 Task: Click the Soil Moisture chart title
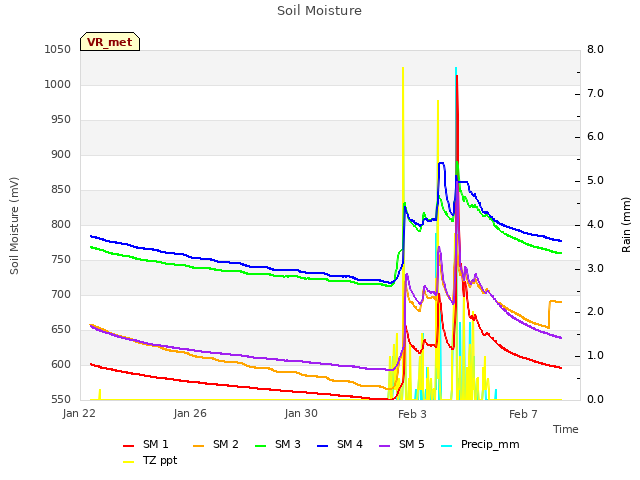(x=319, y=11)
